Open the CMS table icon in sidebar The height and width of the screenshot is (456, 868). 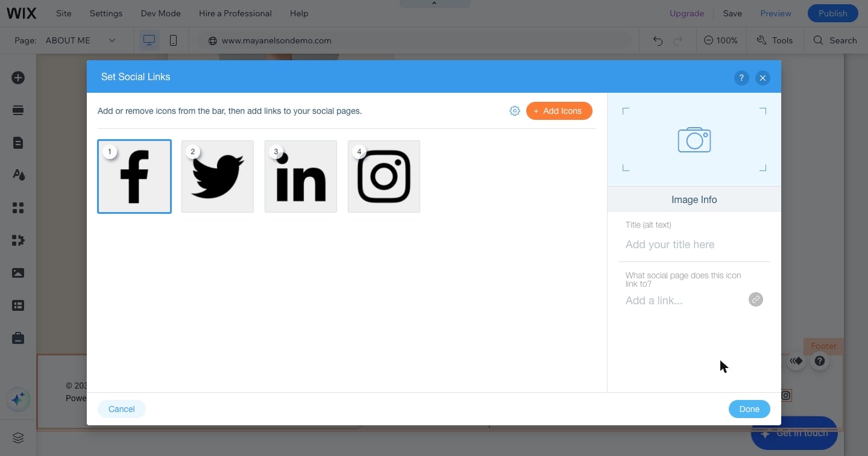tap(18, 305)
